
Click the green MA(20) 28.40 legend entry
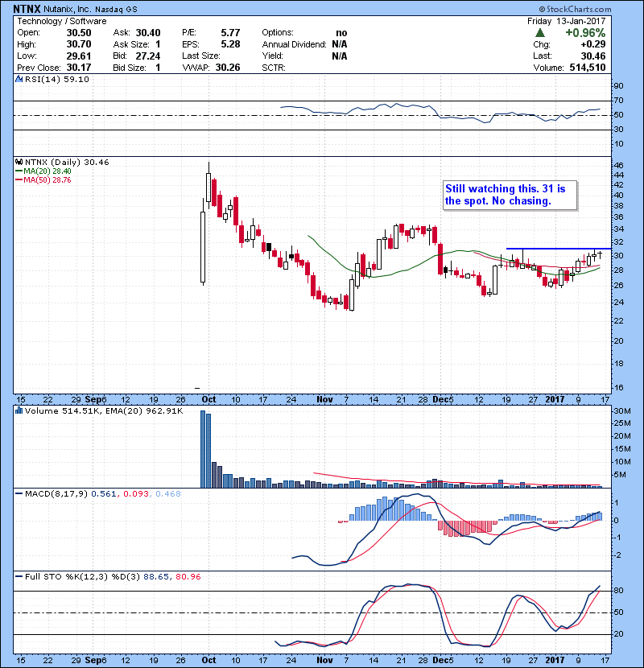pos(43,171)
